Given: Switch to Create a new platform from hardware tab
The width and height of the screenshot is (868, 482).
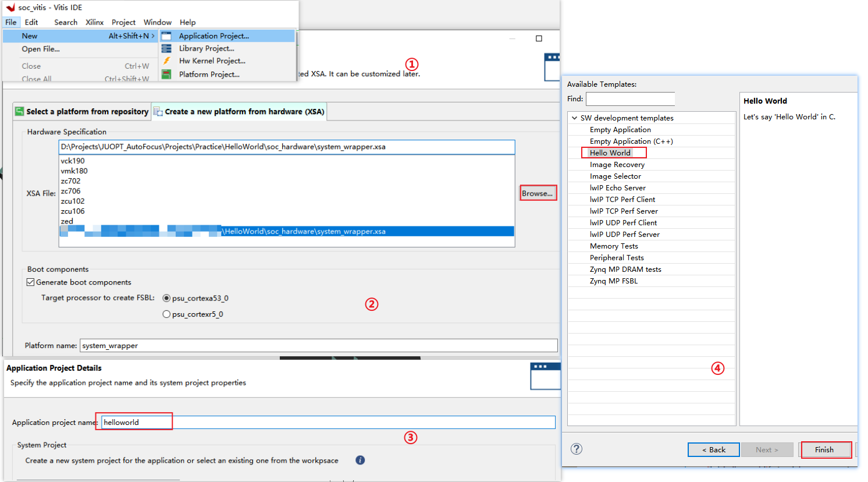Looking at the screenshot, I should coord(239,111).
